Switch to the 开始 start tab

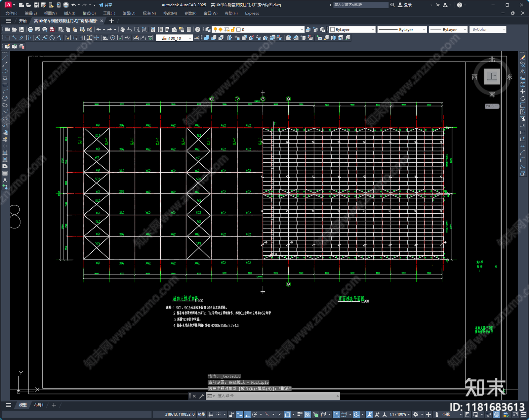pos(23,21)
